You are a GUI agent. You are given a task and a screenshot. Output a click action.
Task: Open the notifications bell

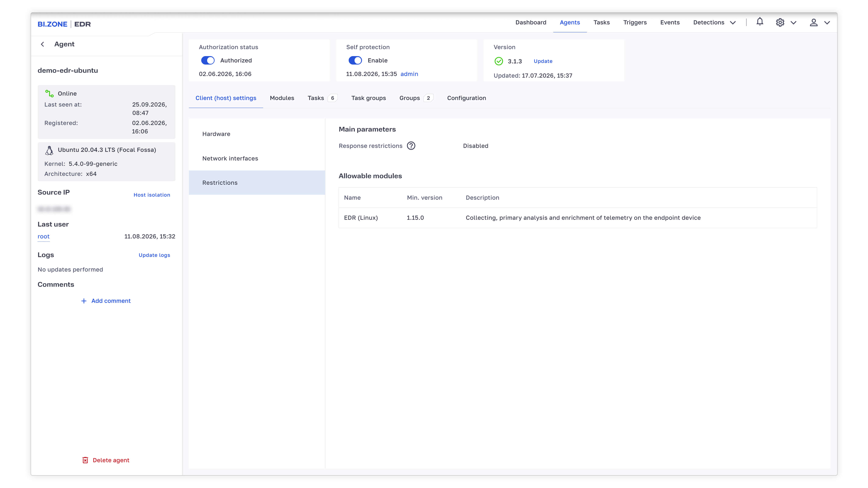[x=759, y=22]
